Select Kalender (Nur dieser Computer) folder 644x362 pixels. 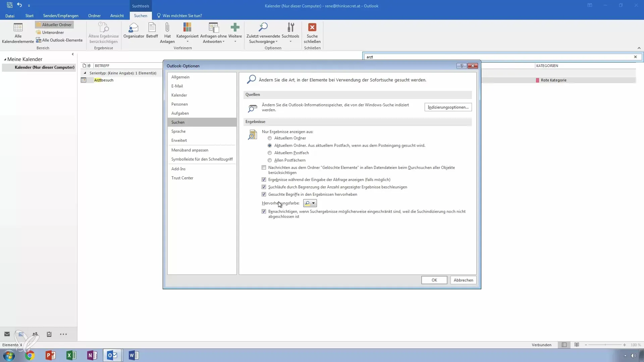pos(40,67)
